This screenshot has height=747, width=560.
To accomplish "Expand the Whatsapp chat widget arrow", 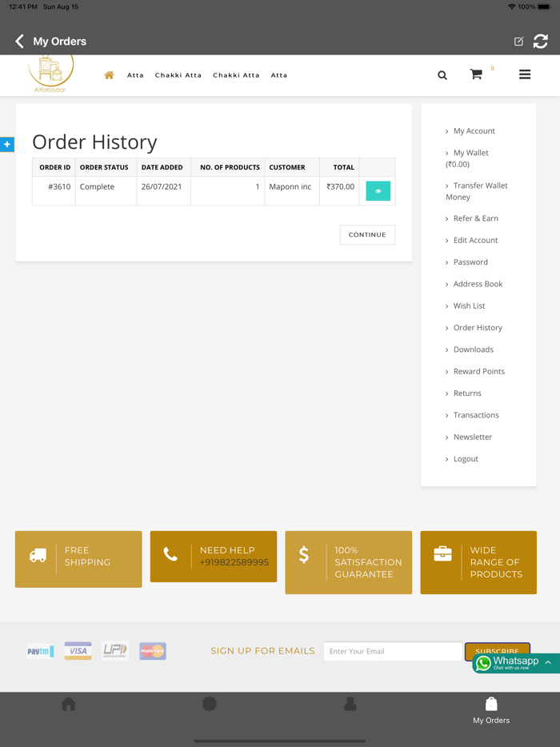I will (x=548, y=662).
